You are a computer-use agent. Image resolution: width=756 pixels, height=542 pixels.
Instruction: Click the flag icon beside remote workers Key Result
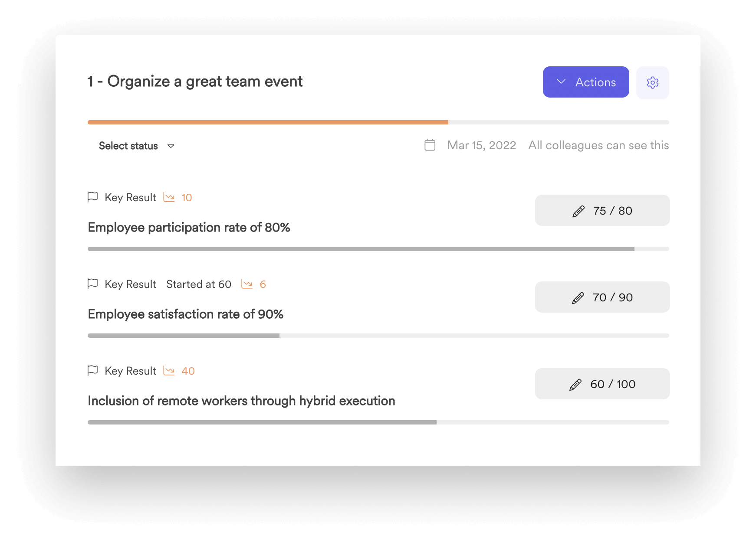(92, 371)
